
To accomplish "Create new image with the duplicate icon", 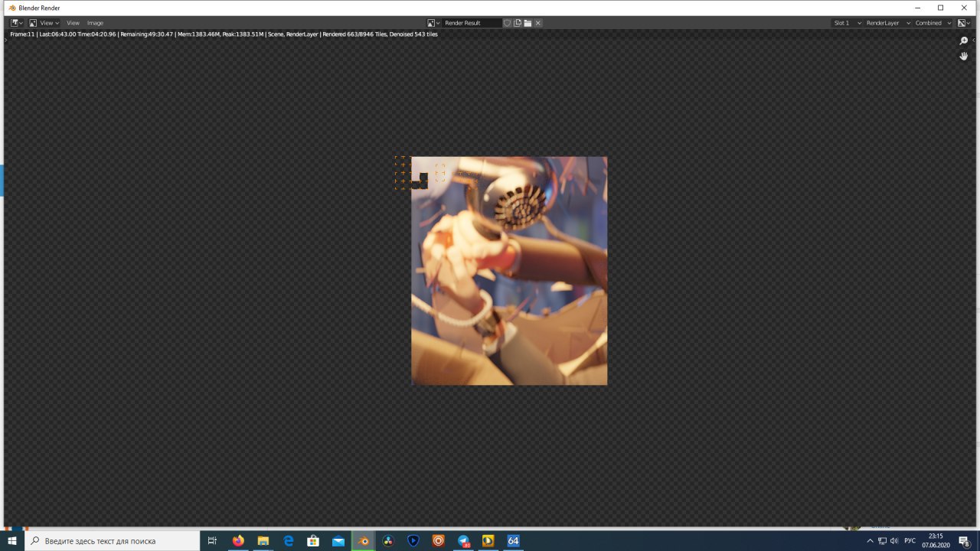I will [x=518, y=23].
